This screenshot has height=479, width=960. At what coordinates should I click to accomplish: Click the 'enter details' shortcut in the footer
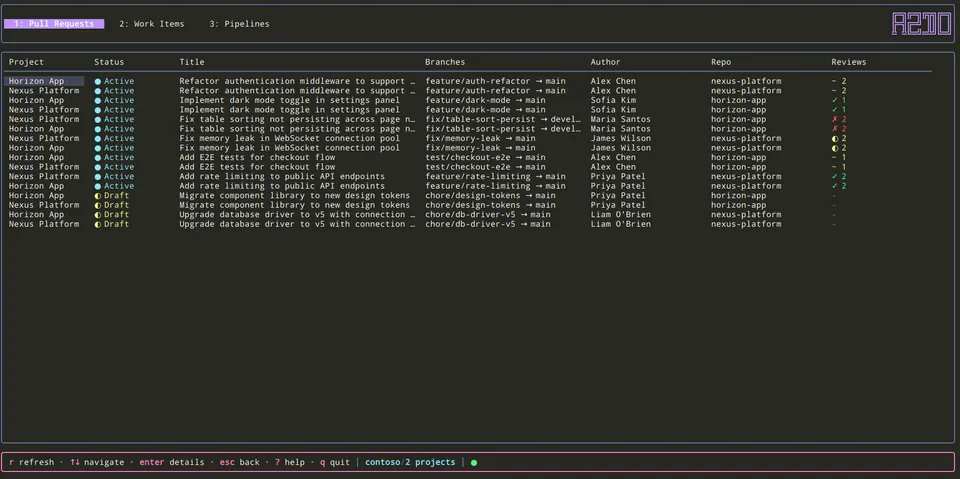pyautogui.click(x=171, y=462)
